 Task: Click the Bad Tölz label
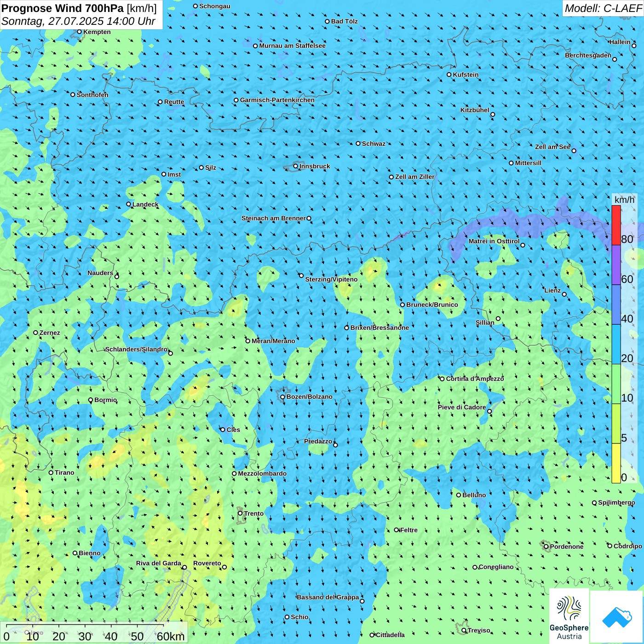click(x=345, y=21)
